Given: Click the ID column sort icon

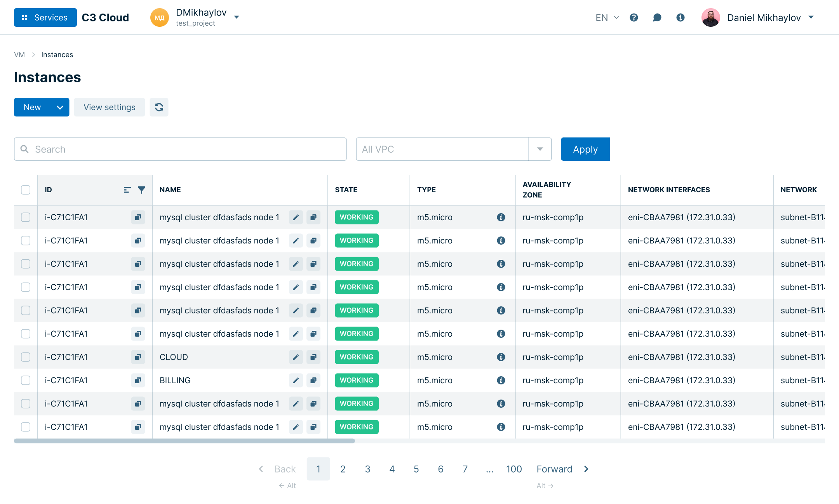Looking at the screenshot, I should tap(127, 190).
